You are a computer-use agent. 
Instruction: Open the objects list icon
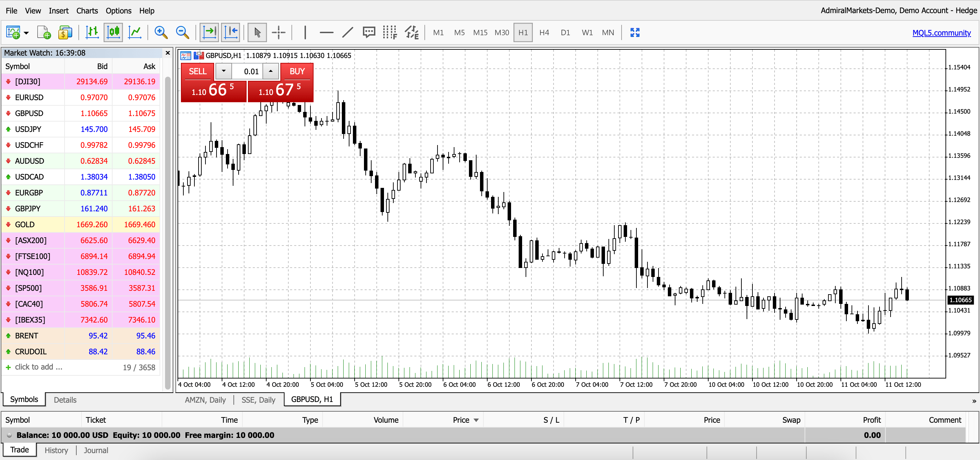tap(412, 32)
